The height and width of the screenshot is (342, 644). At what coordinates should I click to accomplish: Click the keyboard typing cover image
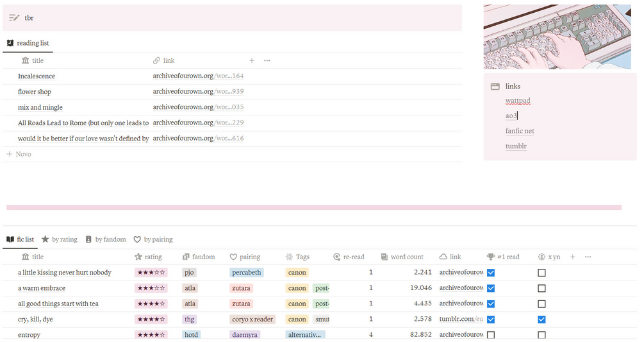coord(557,37)
